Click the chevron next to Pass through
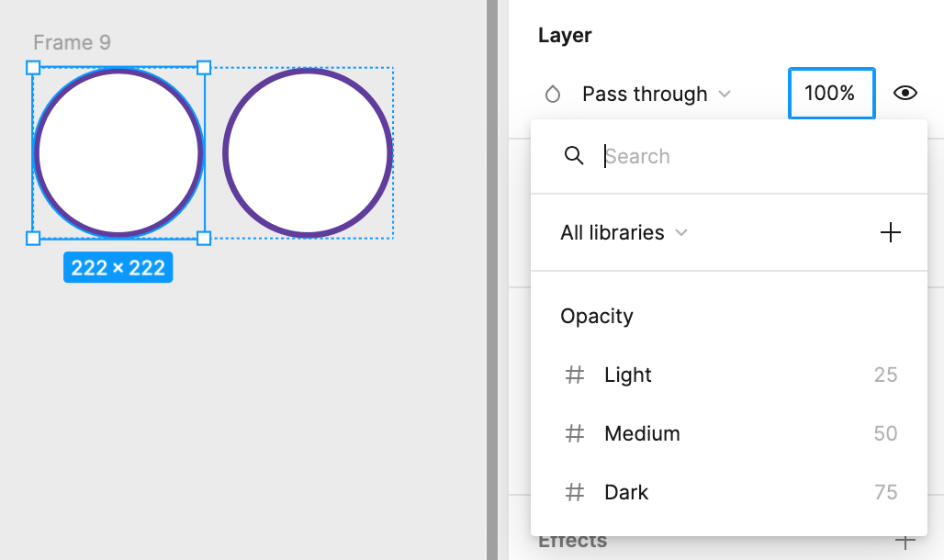This screenshot has width=944, height=560. tap(725, 94)
